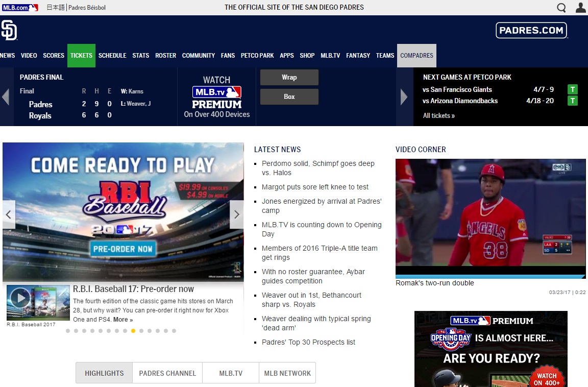
Task: Open the SCORES menu
Action: pos(54,56)
